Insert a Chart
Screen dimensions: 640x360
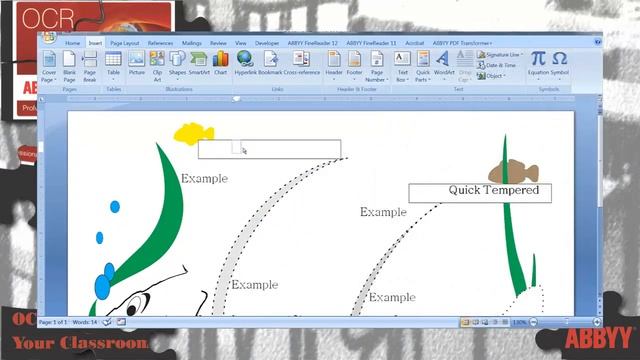click(x=220, y=64)
